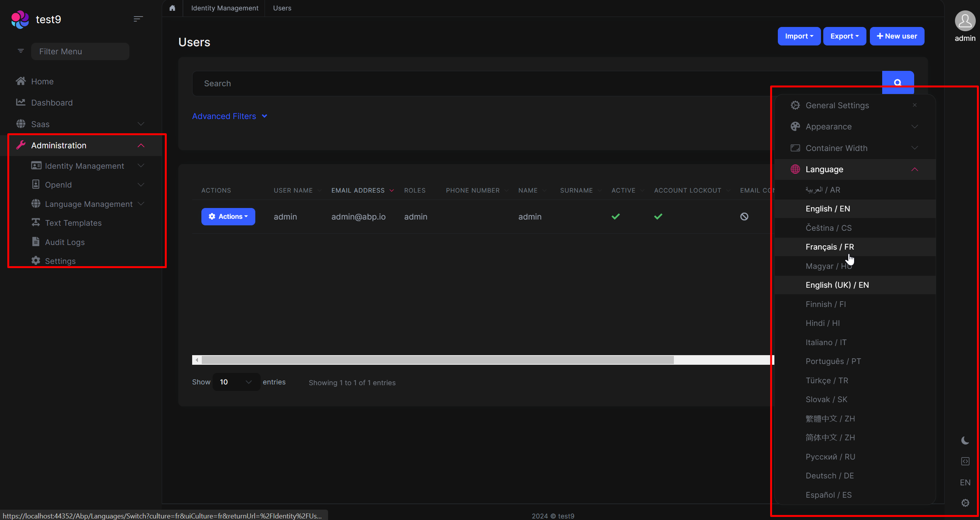Close the General Settings panel

pos(915,105)
